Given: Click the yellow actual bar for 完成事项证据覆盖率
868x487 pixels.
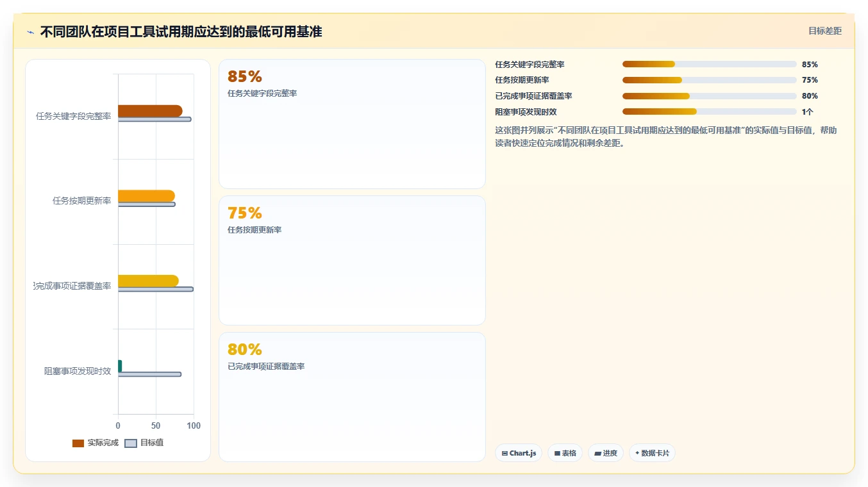Looking at the screenshot, I should [148, 281].
